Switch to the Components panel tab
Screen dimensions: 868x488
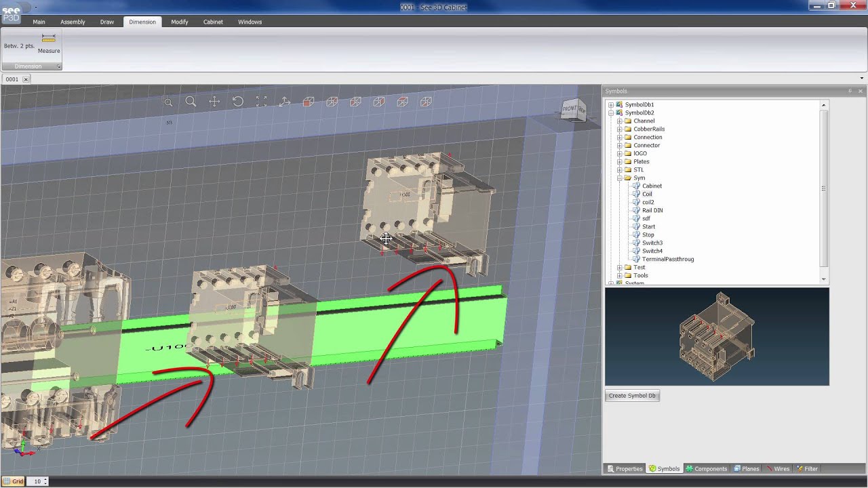(x=706, y=468)
